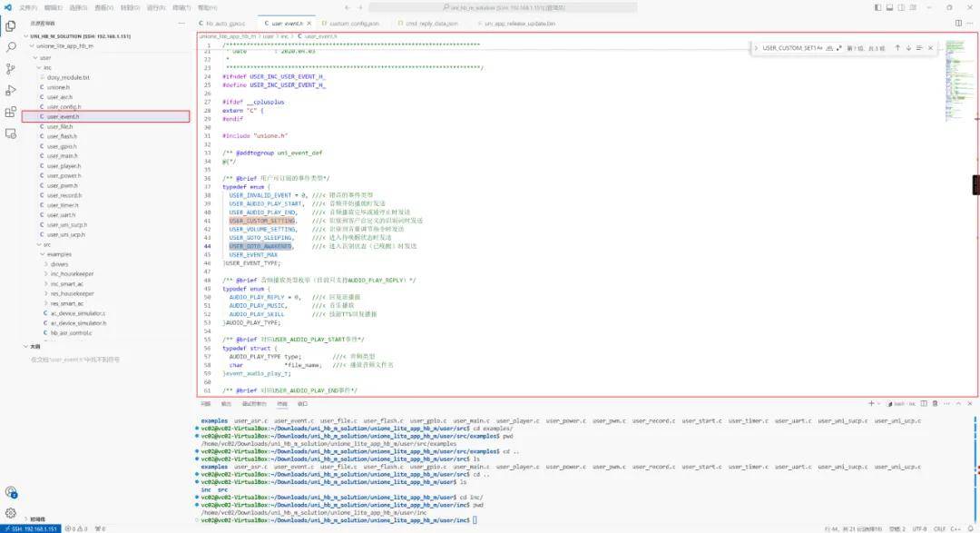Viewport: 980px width, 533px height.
Task: Open the Search view in activity bar
Action: tap(11, 47)
